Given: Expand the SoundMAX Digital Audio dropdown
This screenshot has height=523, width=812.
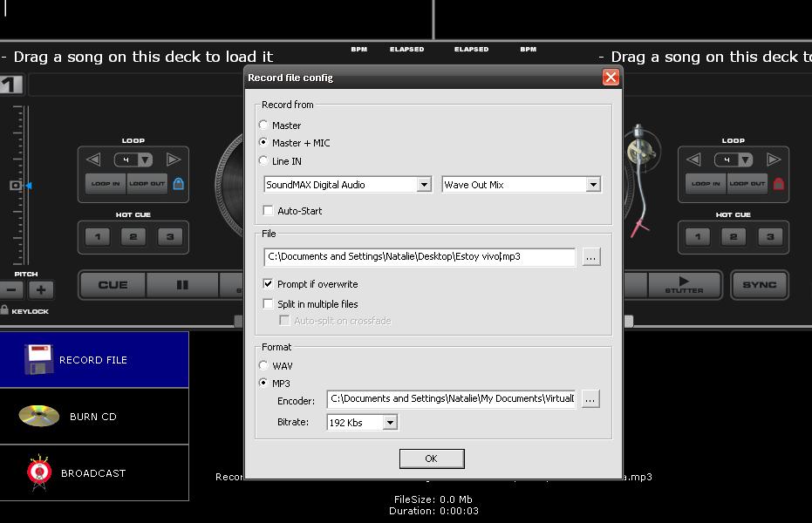Looking at the screenshot, I should [x=424, y=185].
